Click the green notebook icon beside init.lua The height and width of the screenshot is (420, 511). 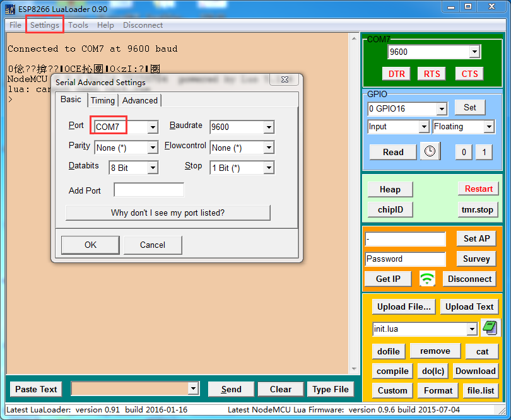(x=488, y=328)
